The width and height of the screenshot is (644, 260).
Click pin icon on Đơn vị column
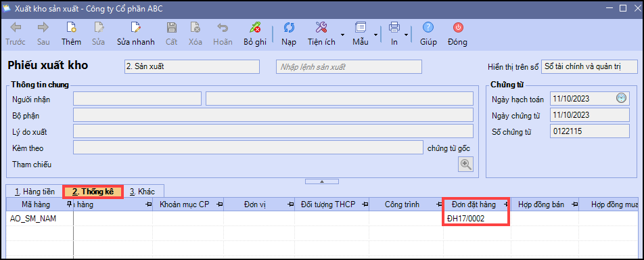(x=291, y=204)
